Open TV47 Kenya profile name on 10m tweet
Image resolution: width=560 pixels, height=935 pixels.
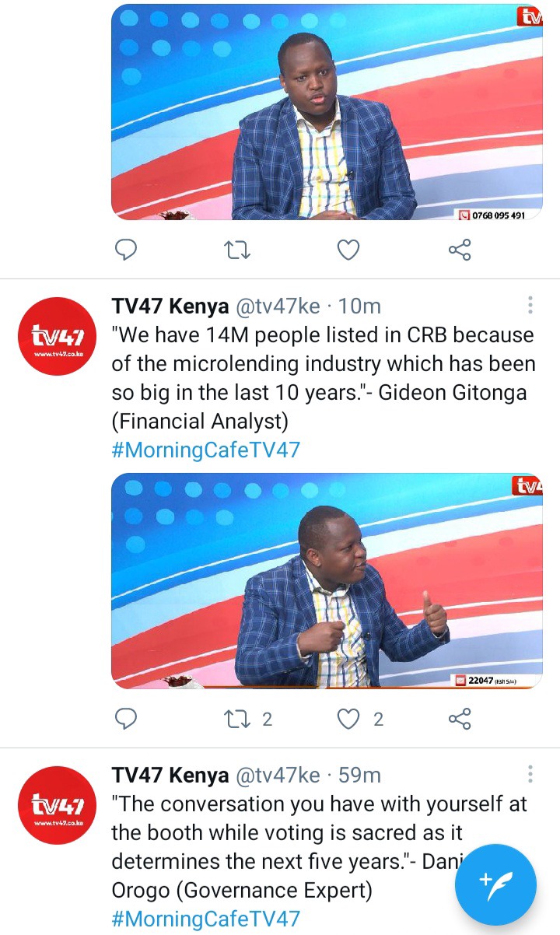(170, 306)
